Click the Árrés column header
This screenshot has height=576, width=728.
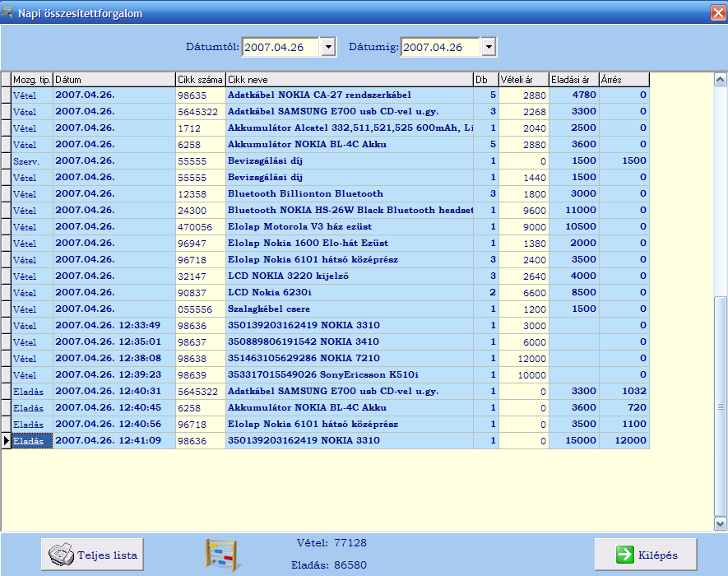click(624, 80)
